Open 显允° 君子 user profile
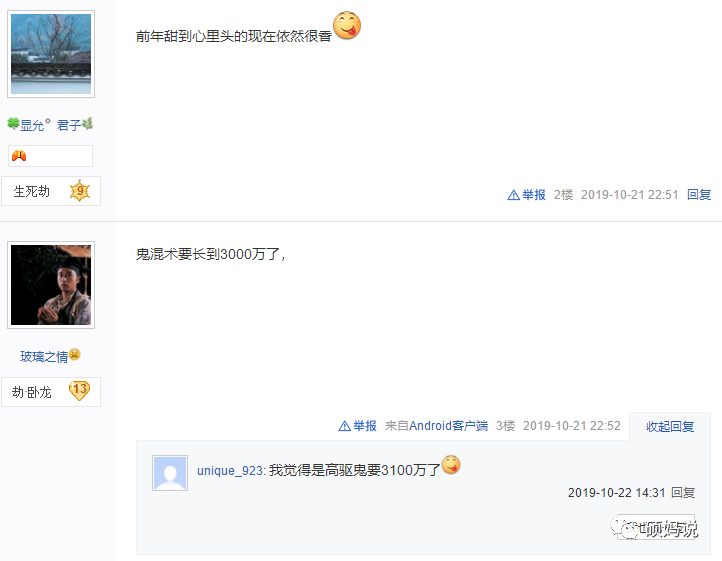Screen dimensions: 722x561 pos(51,125)
